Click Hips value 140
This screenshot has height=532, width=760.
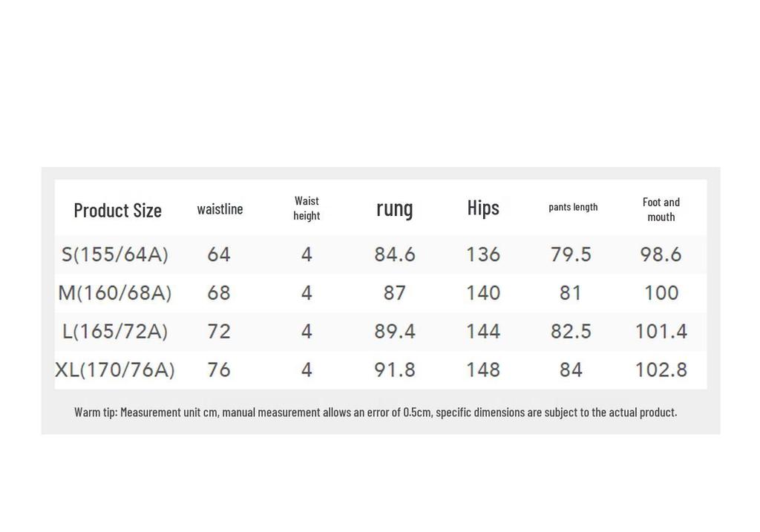point(482,292)
